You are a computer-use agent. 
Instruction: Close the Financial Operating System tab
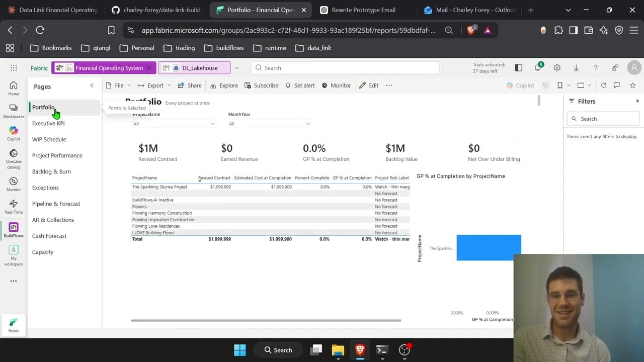[149, 68]
